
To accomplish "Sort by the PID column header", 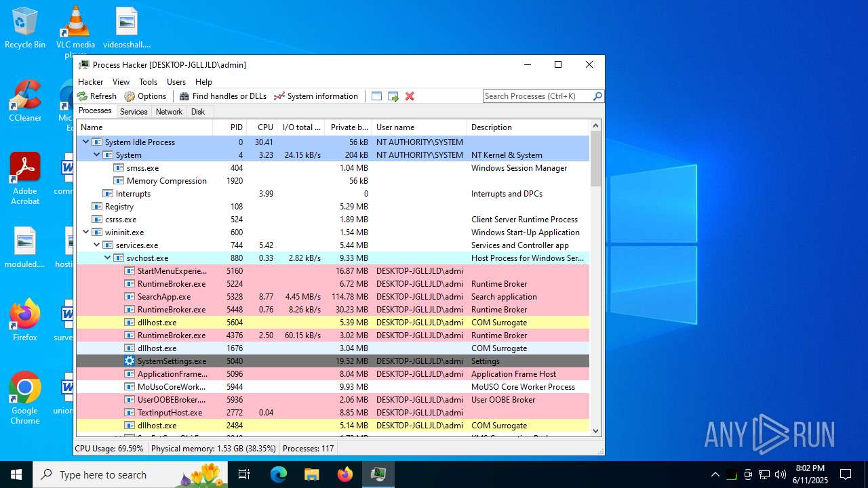I will pos(230,127).
